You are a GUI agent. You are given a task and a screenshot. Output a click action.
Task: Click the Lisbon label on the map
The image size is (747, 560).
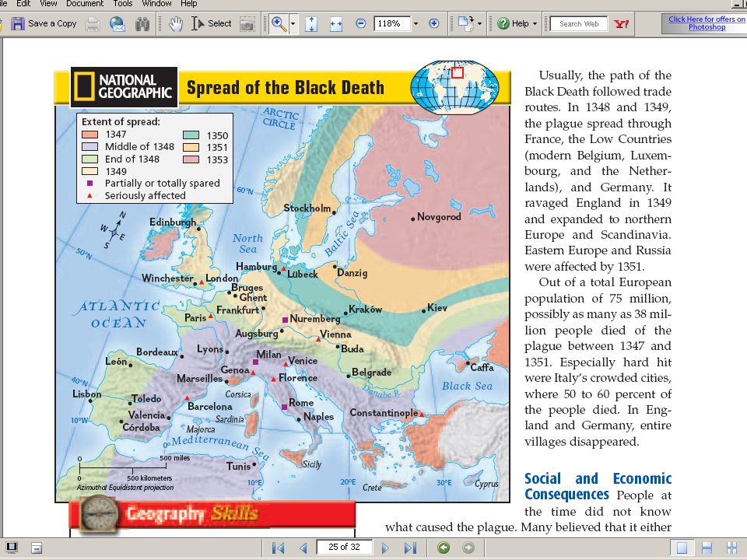(86, 394)
